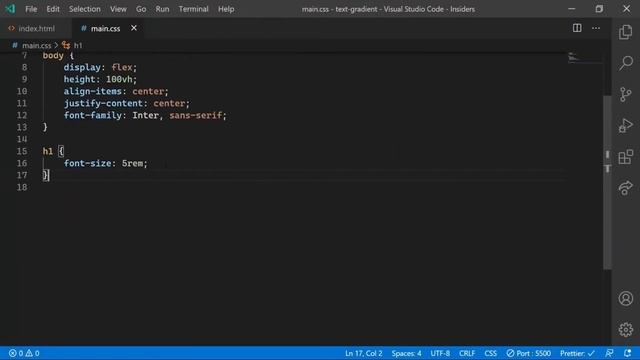
Task: Open the Selection menu
Action: coord(84,9)
